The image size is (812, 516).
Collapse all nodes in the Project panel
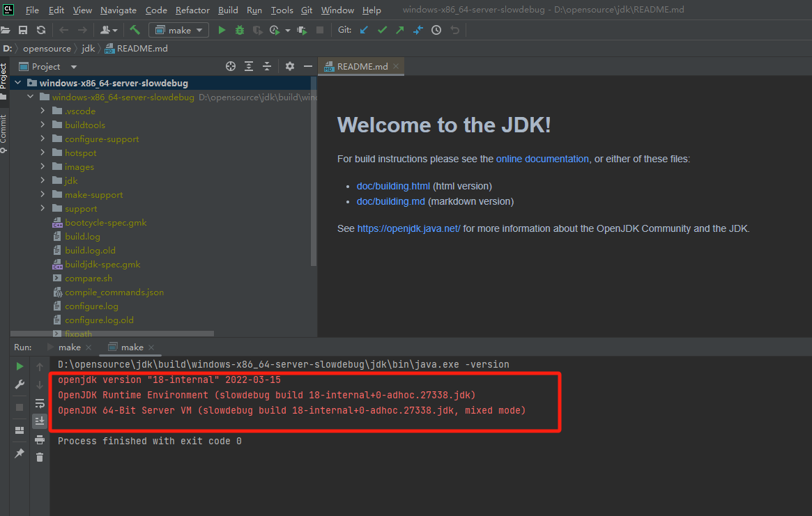point(267,66)
